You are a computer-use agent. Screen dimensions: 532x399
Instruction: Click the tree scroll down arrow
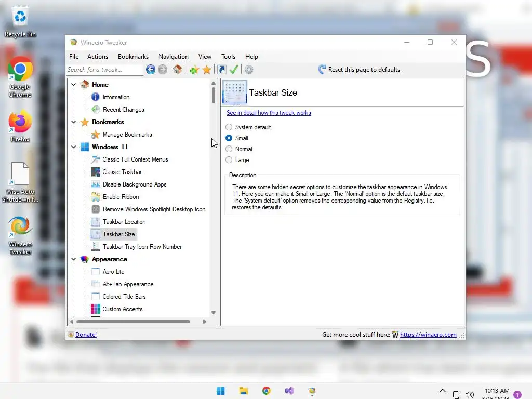pos(214,313)
